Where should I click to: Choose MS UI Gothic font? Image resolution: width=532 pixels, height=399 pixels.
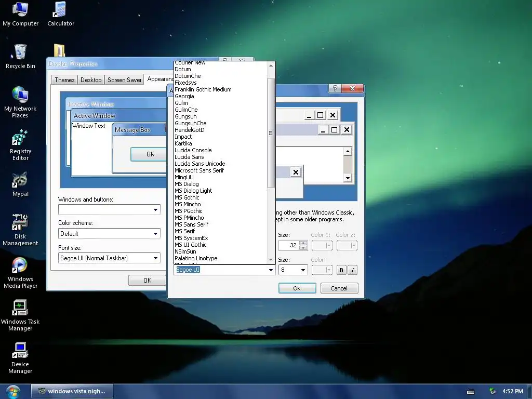220,245
